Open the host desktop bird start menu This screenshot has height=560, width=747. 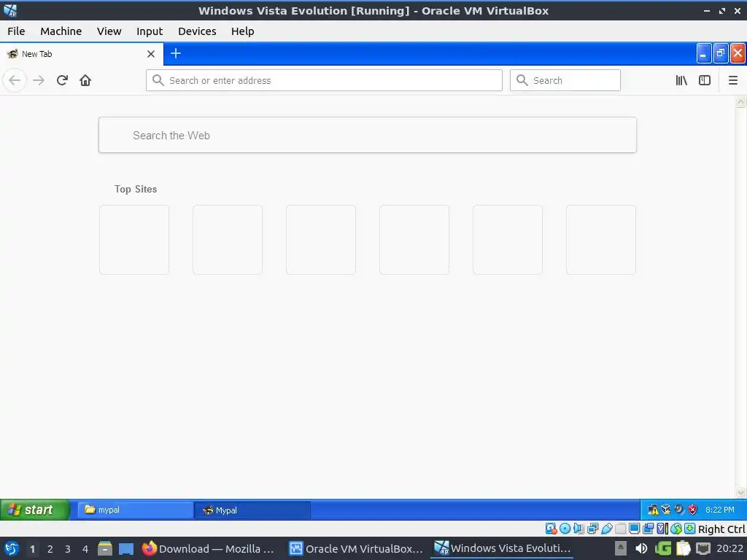[x=12, y=548]
